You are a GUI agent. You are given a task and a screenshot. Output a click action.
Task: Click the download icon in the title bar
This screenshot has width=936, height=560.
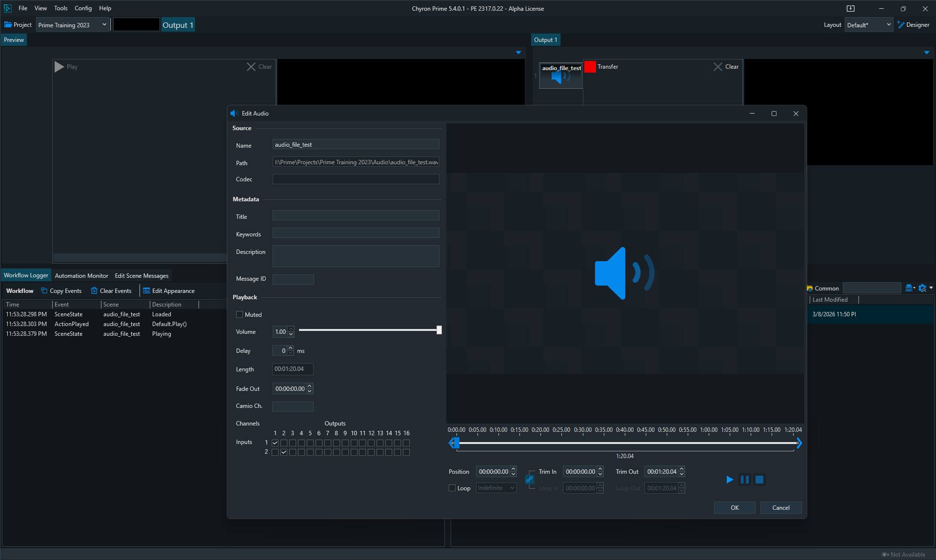[x=851, y=8]
